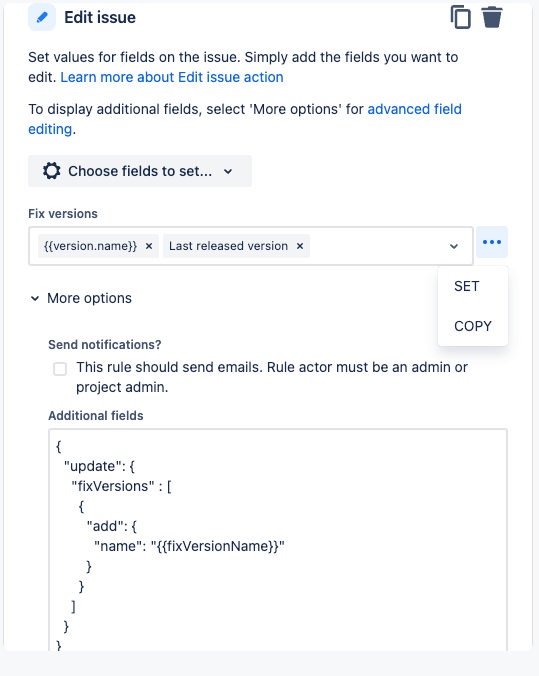Select SET from the popup menu
The height and width of the screenshot is (676, 539).
point(467,286)
